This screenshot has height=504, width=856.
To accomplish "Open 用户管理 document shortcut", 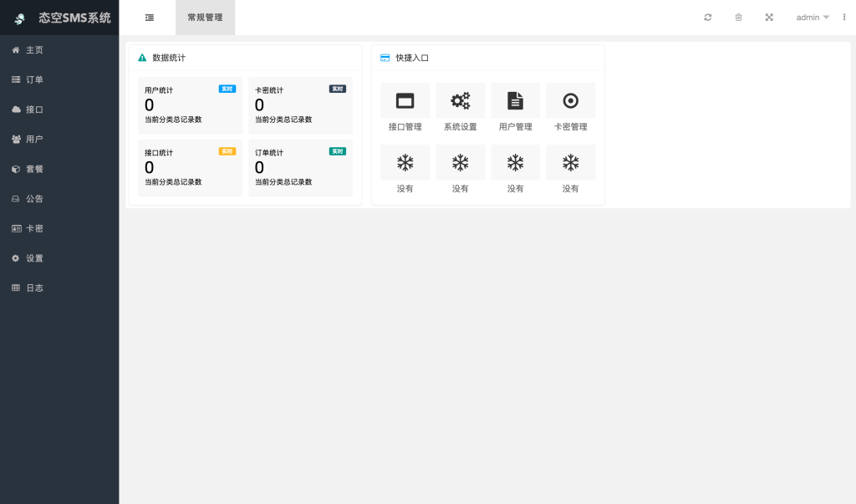I will point(516,101).
